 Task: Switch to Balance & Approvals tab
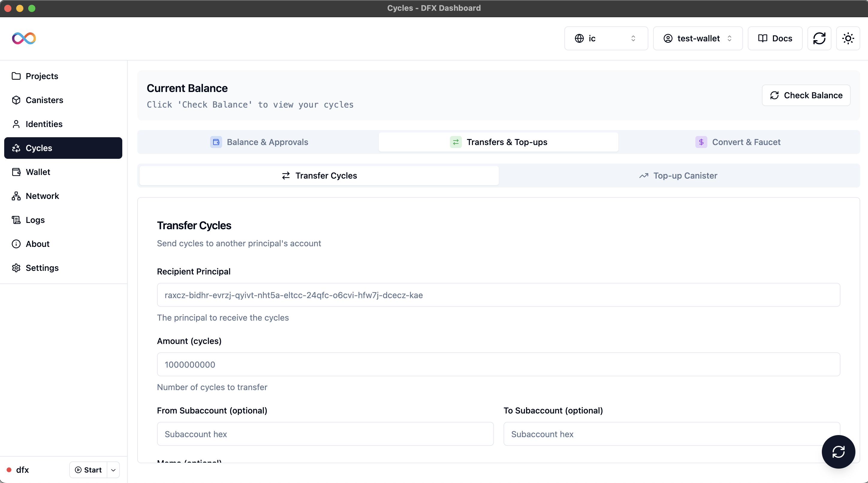coord(259,142)
